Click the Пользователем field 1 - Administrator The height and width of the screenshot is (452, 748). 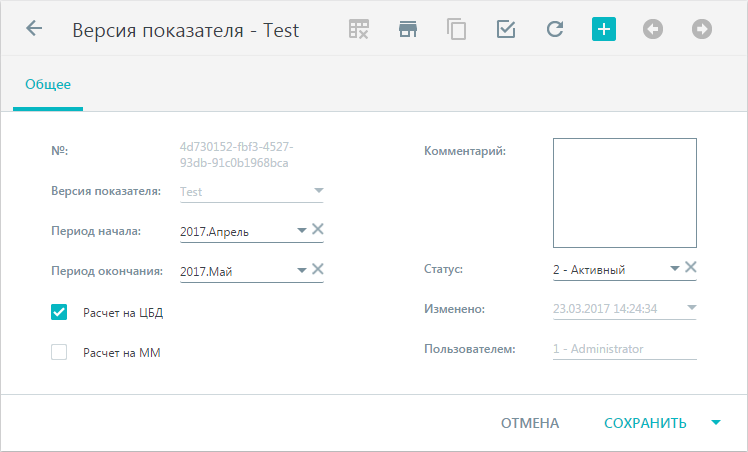(625, 349)
